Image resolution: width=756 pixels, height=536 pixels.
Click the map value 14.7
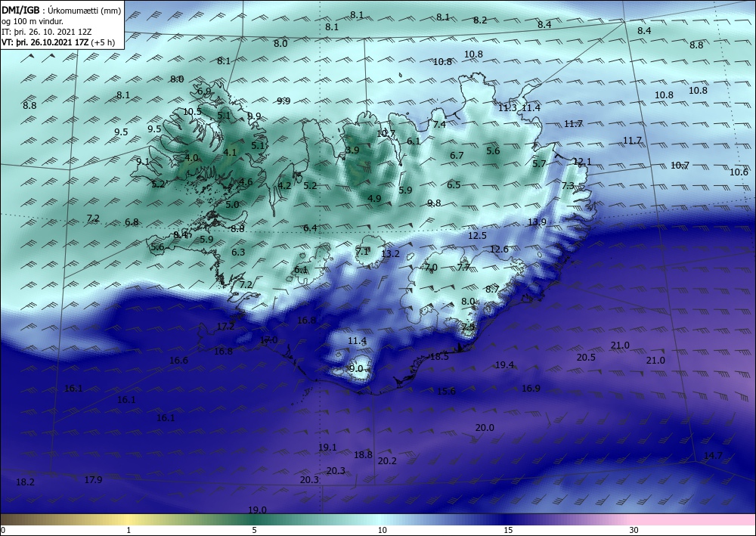[713, 456]
